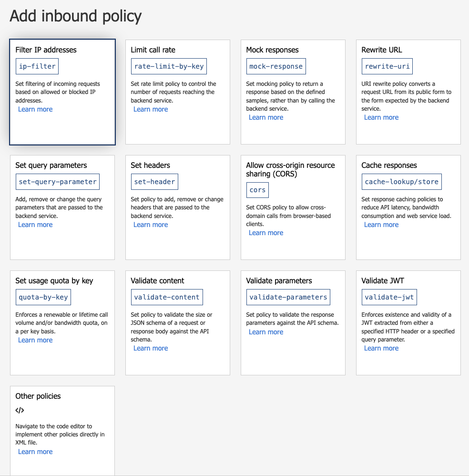Select the Other policies card title
The image size is (469, 476).
coord(38,396)
